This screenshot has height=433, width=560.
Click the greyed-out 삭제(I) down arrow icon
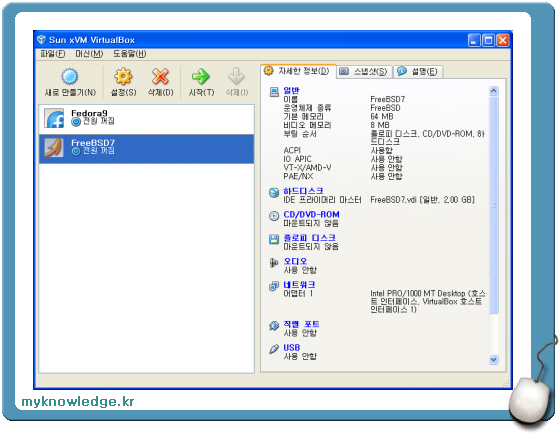pos(236,76)
